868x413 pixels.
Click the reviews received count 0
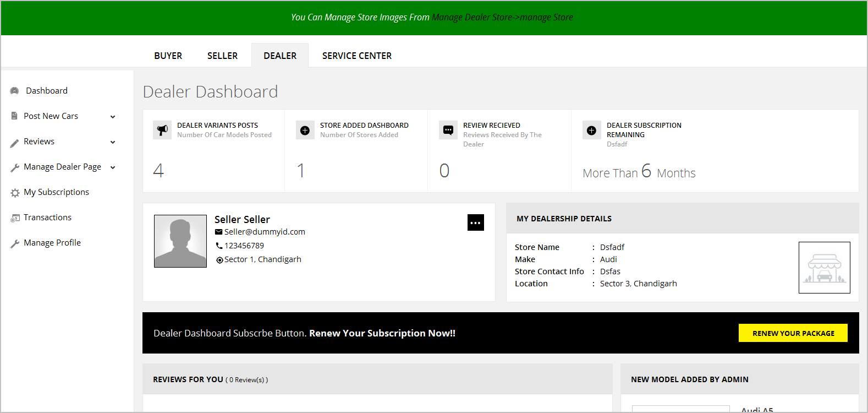(444, 171)
